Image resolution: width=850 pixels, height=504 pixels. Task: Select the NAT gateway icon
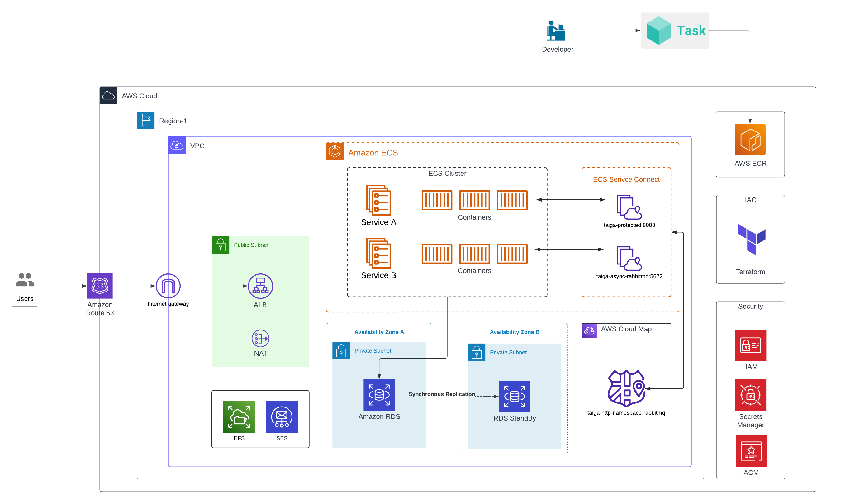tap(260, 338)
